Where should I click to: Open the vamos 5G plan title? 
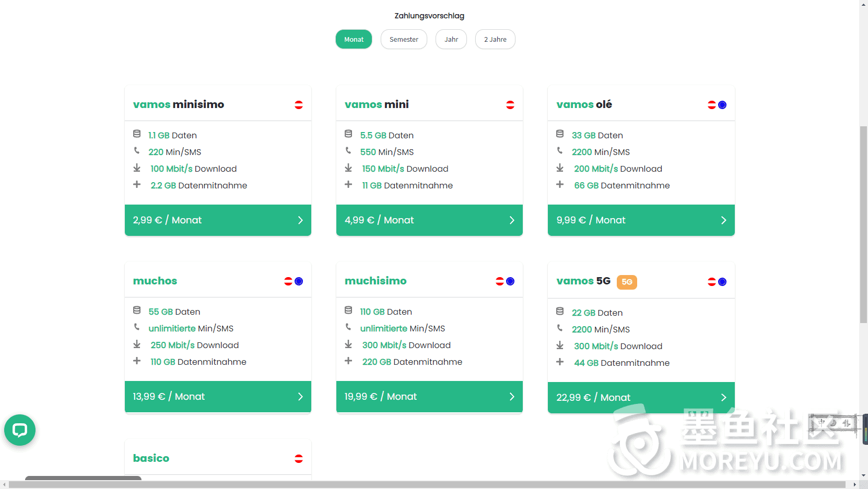[x=583, y=281]
